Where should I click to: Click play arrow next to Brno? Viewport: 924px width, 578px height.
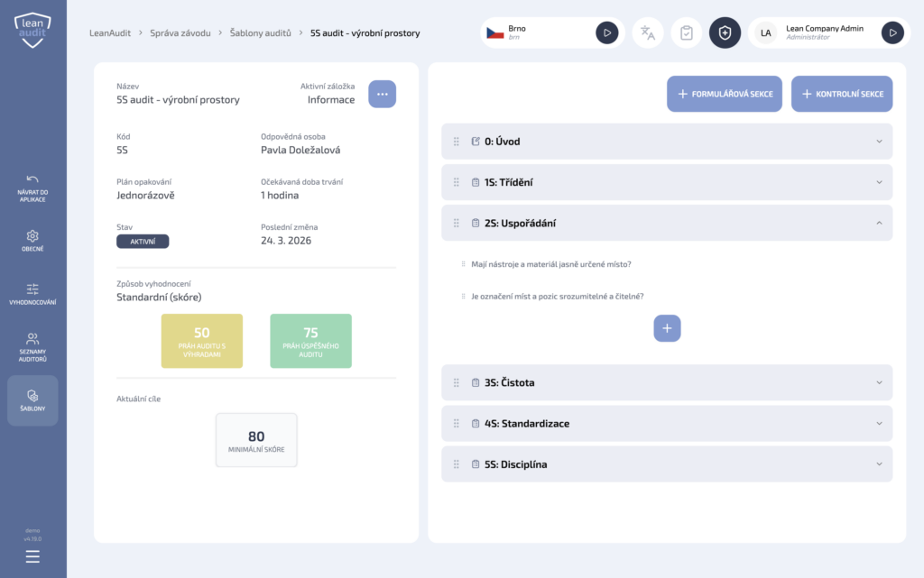pos(607,33)
